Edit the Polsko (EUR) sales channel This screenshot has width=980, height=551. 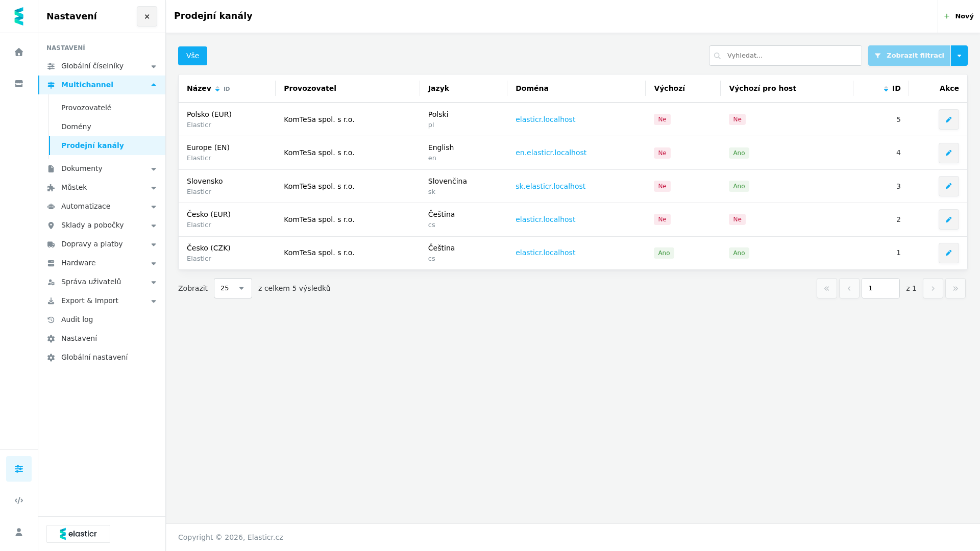pos(948,119)
